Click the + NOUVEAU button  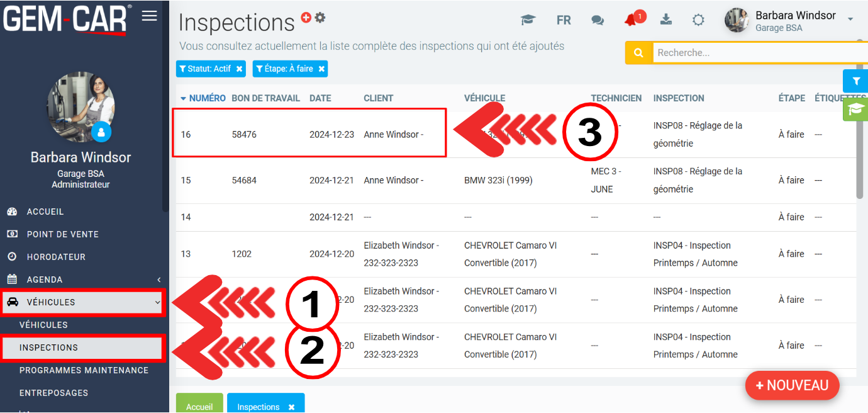792,385
